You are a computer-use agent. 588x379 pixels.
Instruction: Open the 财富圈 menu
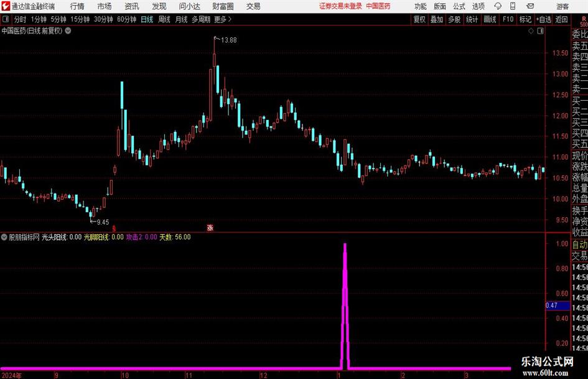coord(223,6)
